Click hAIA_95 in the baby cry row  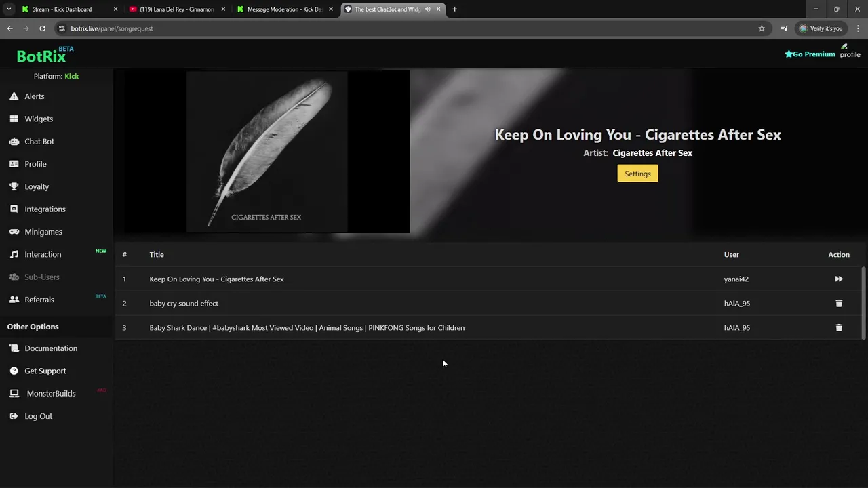tap(737, 304)
